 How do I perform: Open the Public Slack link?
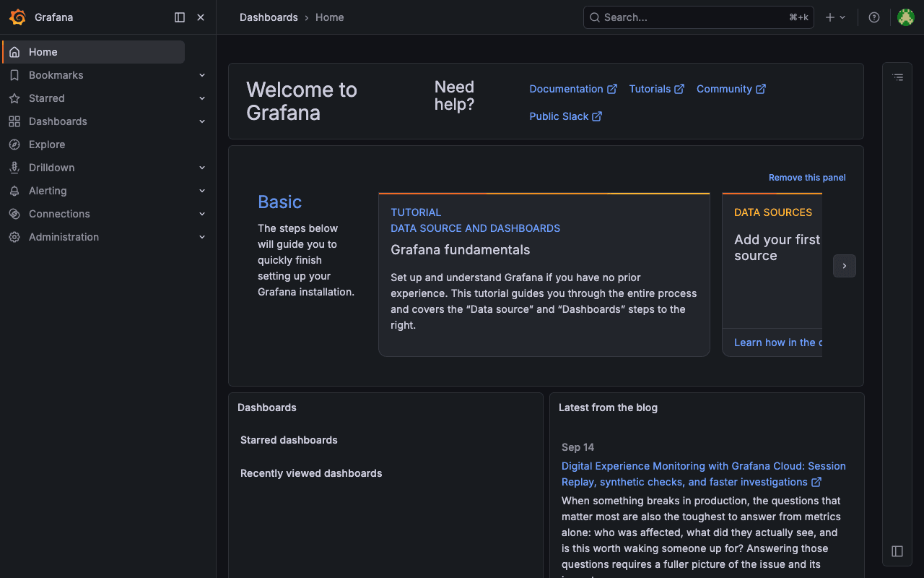[x=565, y=116]
